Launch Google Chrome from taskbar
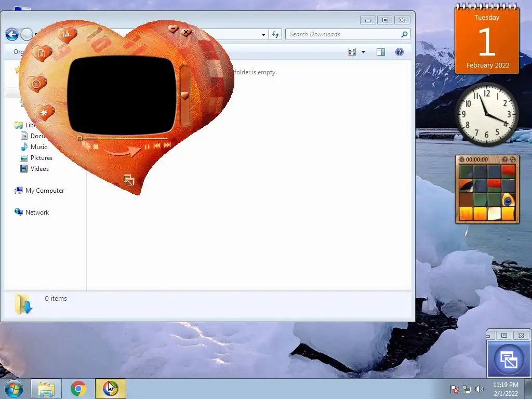This screenshot has width=532, height=399. (x=78, y=389)
